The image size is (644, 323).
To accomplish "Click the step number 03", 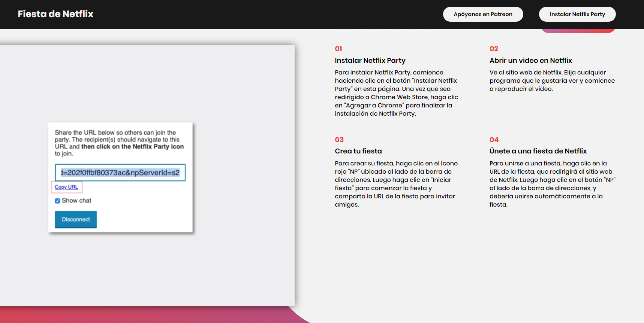I will [x=339, y=140].
